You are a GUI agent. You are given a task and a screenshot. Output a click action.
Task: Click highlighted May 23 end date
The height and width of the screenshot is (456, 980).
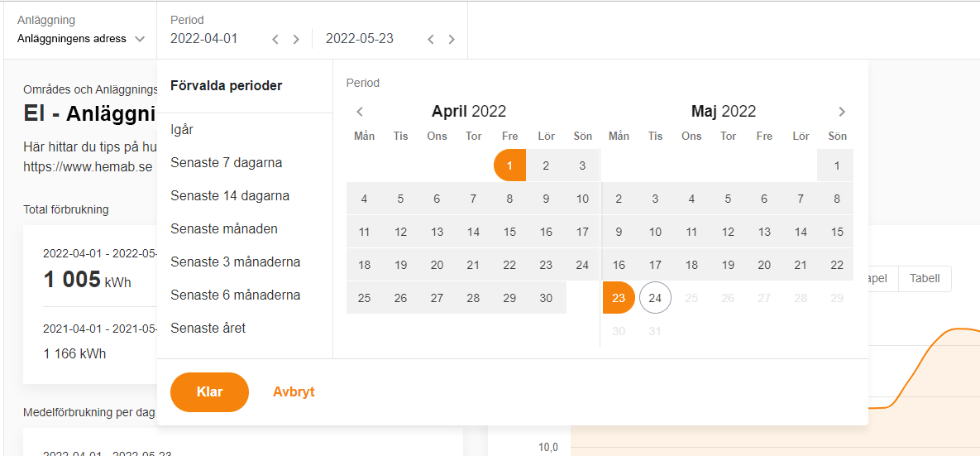point(619,298)
